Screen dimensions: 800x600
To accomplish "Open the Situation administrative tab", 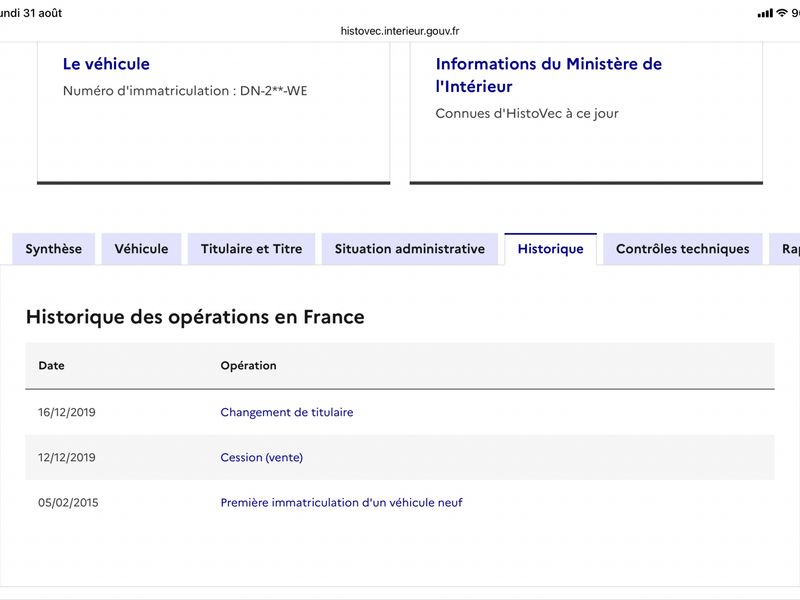I will tap(410, 249).
